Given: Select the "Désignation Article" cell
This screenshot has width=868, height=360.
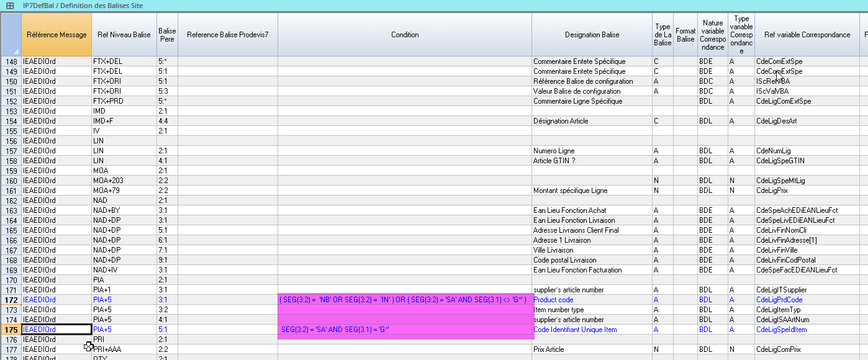Looking at the screenshot, I should pyautogui.click(x=592, y=121).
